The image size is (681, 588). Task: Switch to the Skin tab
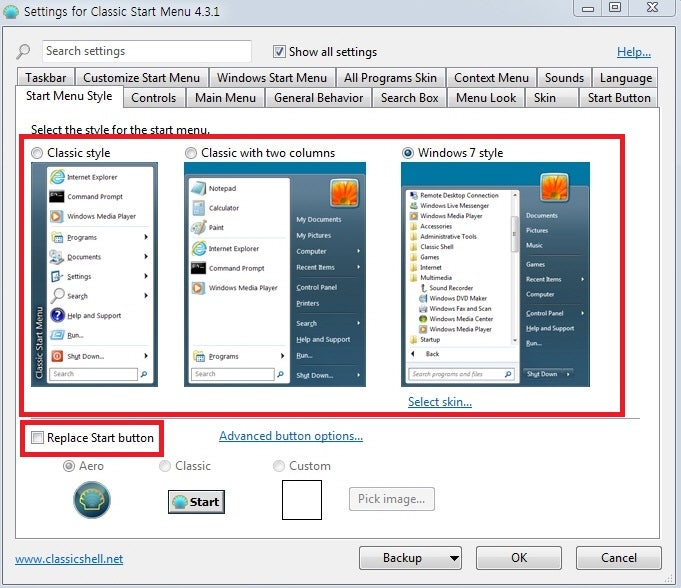[552, 98]
